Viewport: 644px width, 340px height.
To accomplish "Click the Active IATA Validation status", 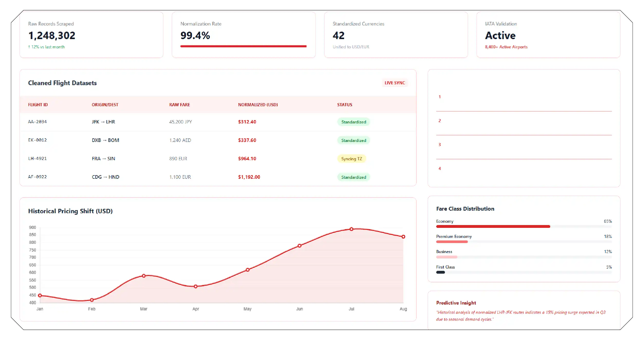I will coord(500,35).
